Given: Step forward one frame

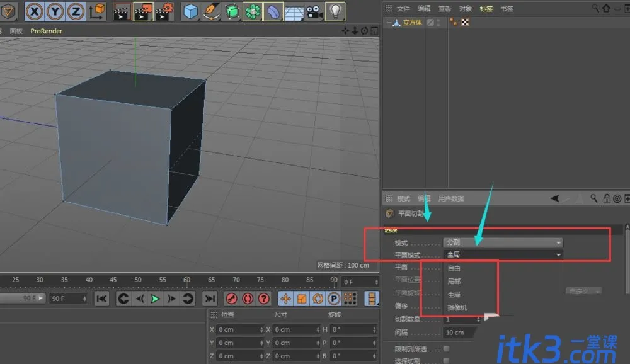Looking at the screenshot, I should click(x=171, y=299).
